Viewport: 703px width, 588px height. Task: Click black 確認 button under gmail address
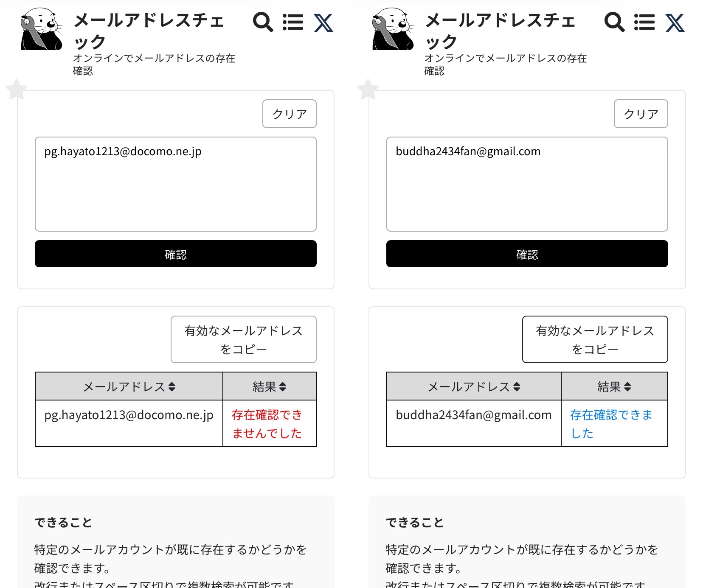(x=527, y=254)
